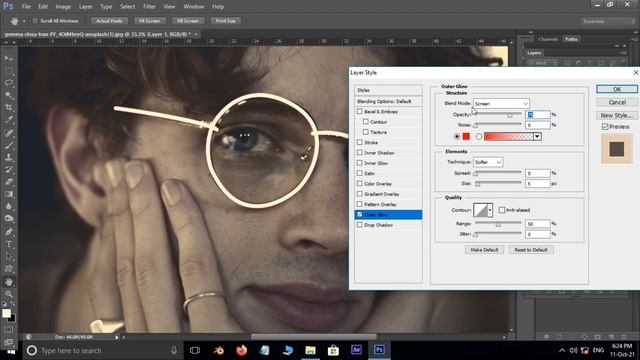This screenshot has width=640, height=360.
Task: Select the Gradient tool
Action: [x=9, y=194]
